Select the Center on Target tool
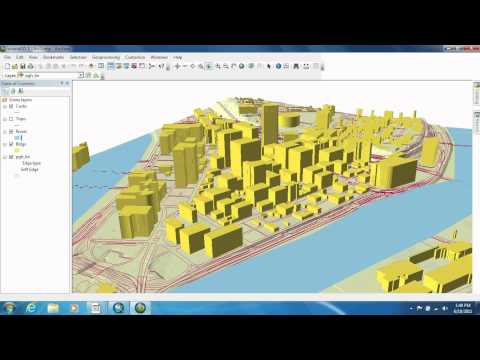Screen dimensions: 480x360 (x=193, y=66)
